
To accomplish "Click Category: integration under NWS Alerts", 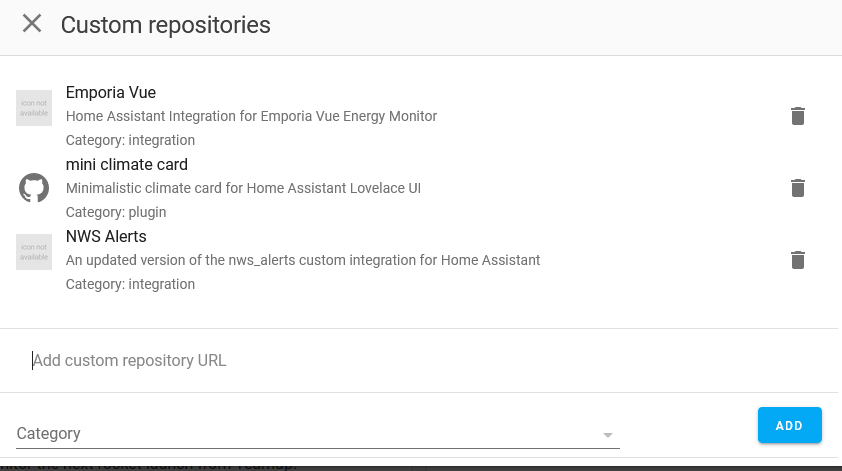I will (130, 284).
